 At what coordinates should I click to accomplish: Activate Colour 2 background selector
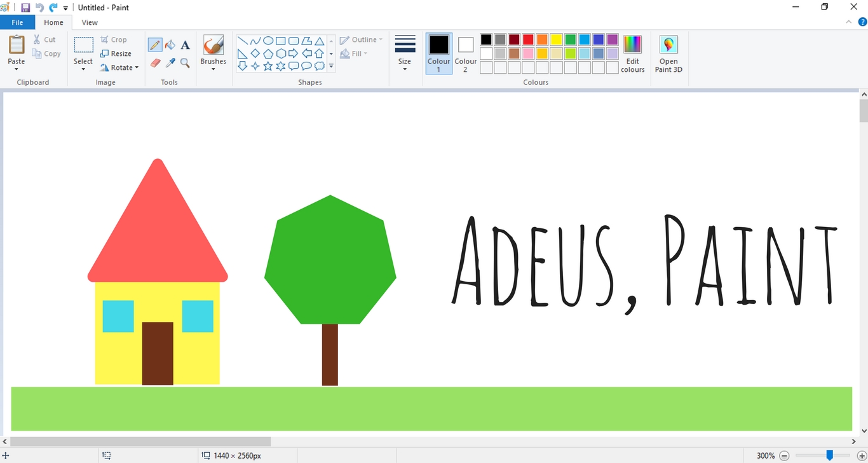(x=465, y=53)
